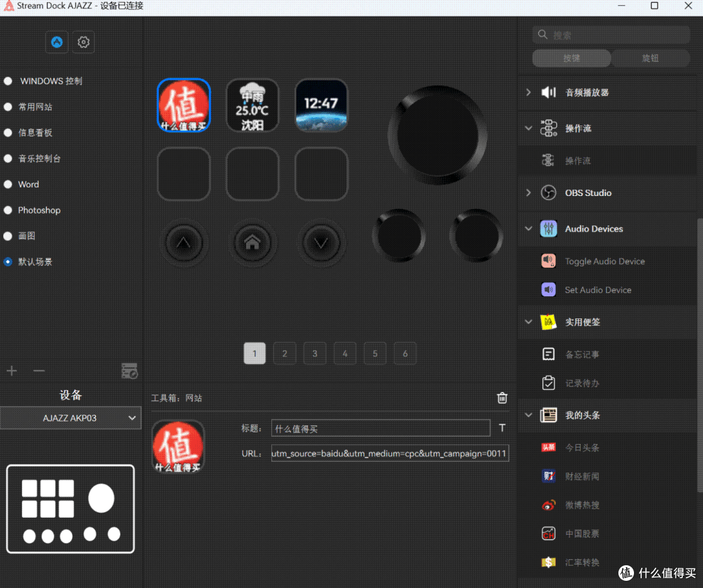
Task: Click the 标题 title input field
Action: pyautogui.click(x=381, y=428)
